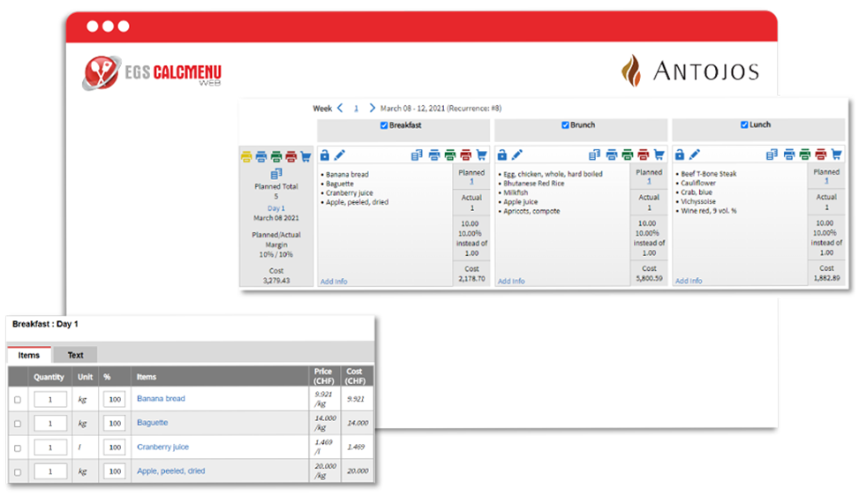This screenshot has height=504, width=859.
Task: Toggle the Brunch checkbox
Action: tap(565, 125)
